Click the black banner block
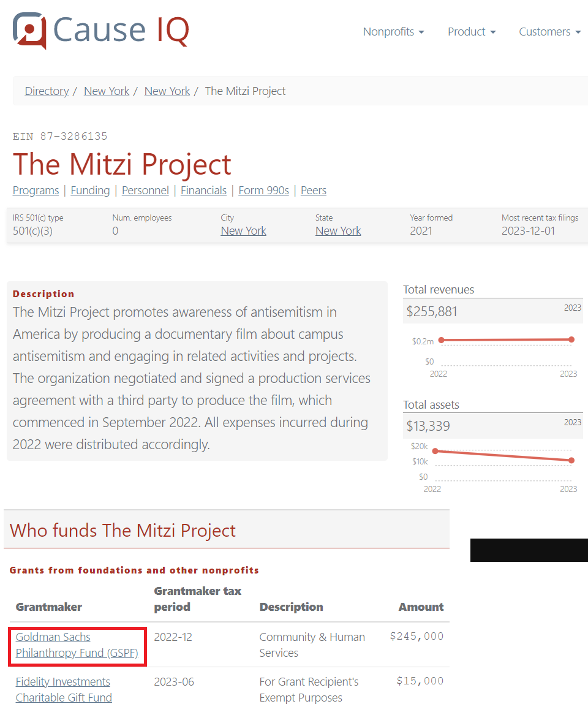Image resolution: width=588 pixels, height=723 pixels. pos(529,550)
